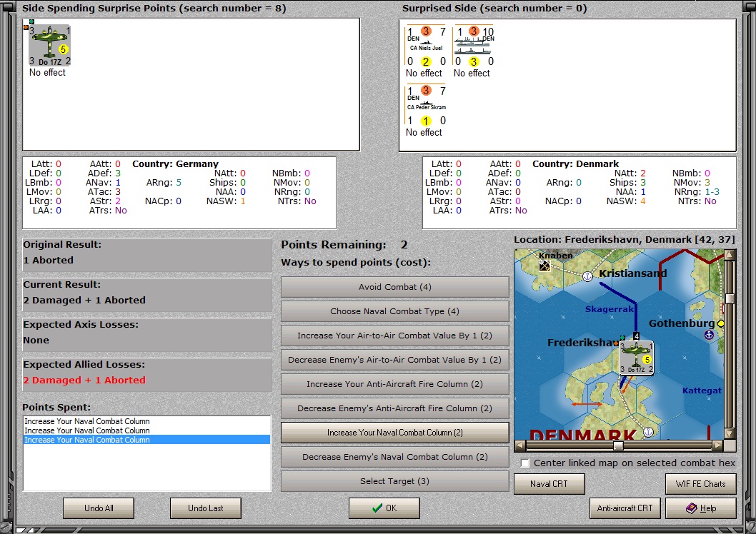The height and width of the screenshot is (534, 756).
Task: Undo the last spent surprise point
Action: pyautogui.click(x=205, y=508)
